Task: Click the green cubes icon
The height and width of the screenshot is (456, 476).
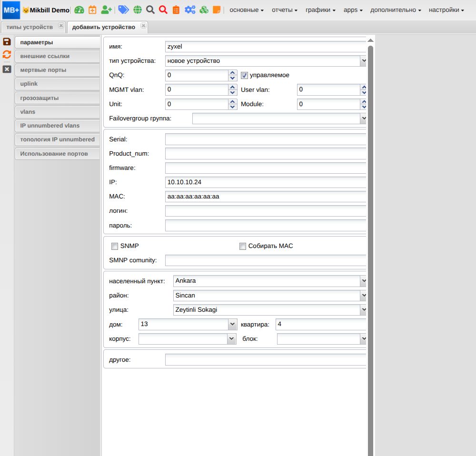Action: coord(204,10)
